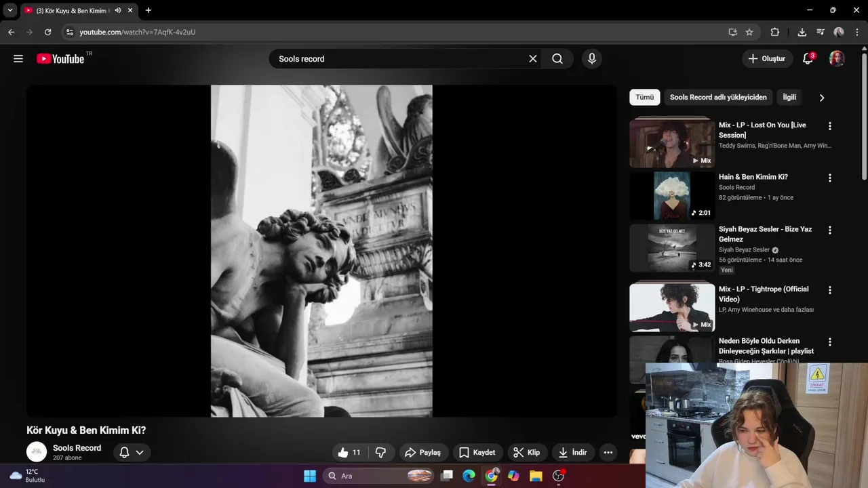Click install app icon in address bar
868x488 pixels.
(x=732, y=32)
